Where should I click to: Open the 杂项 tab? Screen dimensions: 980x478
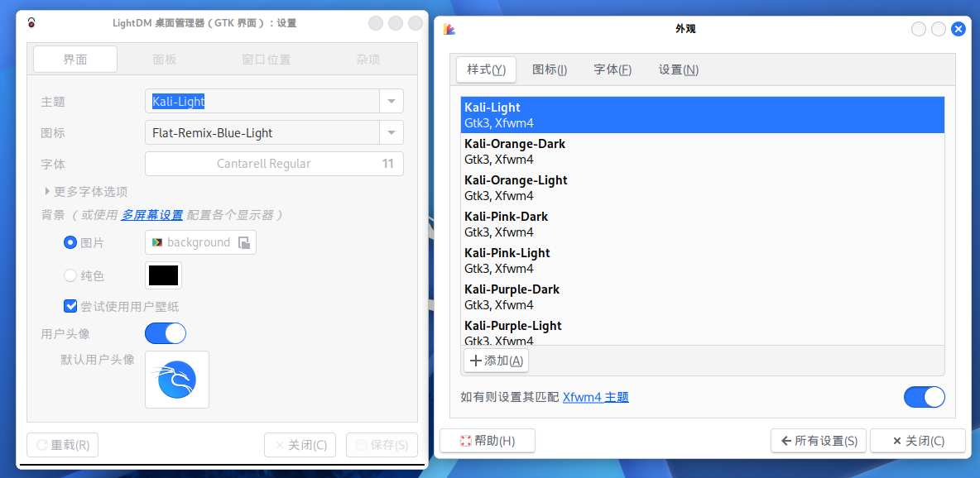pyautogui.click(x=368, y=60)
